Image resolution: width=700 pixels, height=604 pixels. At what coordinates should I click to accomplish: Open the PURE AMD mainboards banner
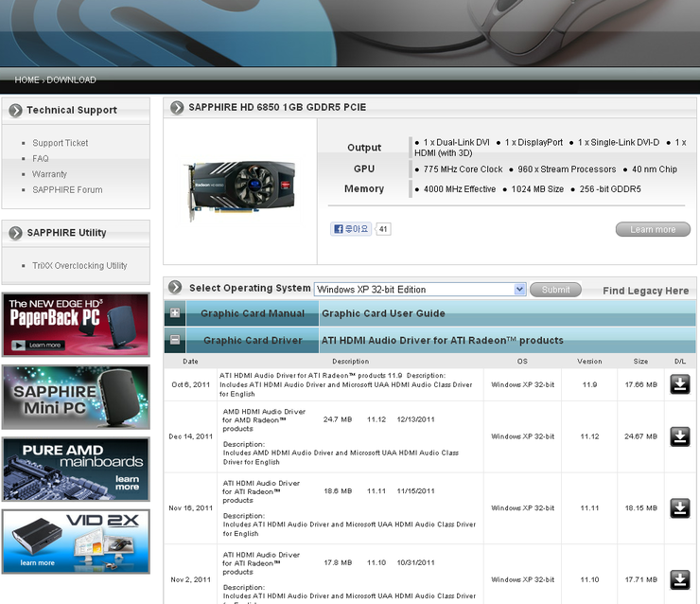[76, 470]
